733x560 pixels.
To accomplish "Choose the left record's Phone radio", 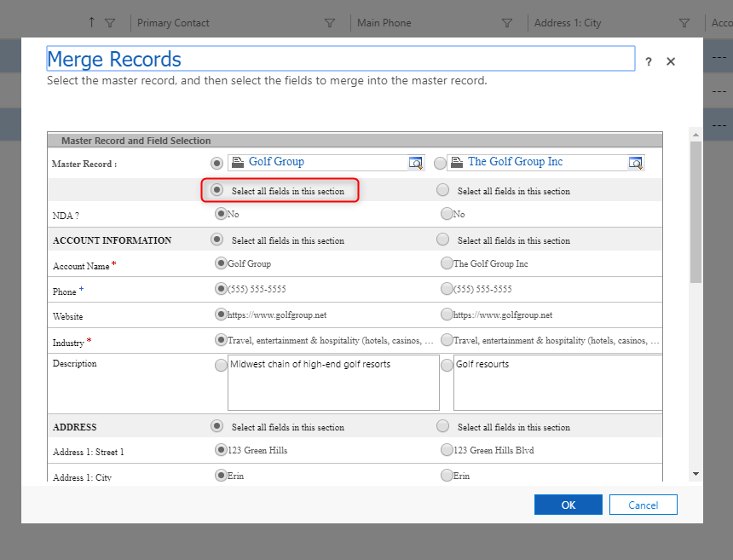I will click(x=221, y=289).
